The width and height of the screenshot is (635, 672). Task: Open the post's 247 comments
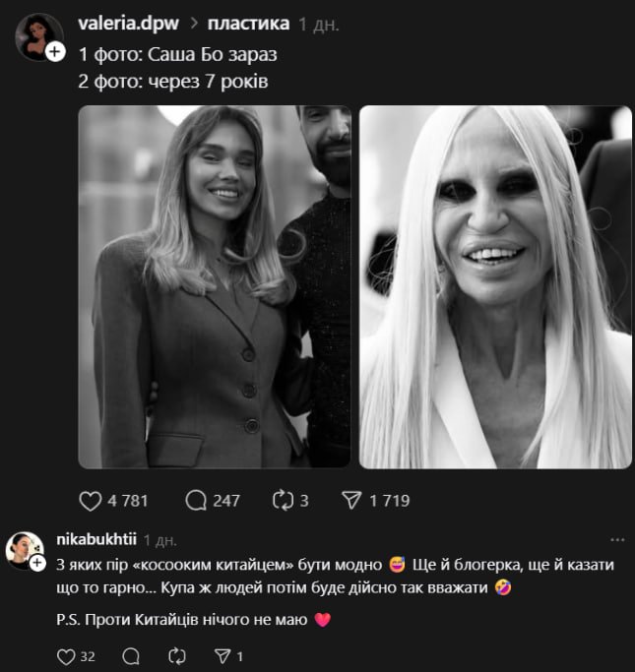pos(196,500)
